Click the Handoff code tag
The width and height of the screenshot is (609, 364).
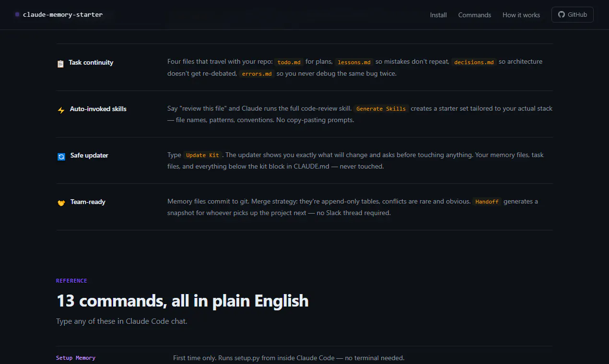(487, 202)
